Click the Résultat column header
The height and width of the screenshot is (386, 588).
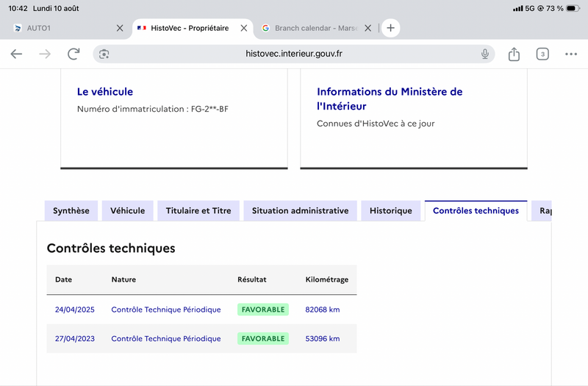pos(251,279)
